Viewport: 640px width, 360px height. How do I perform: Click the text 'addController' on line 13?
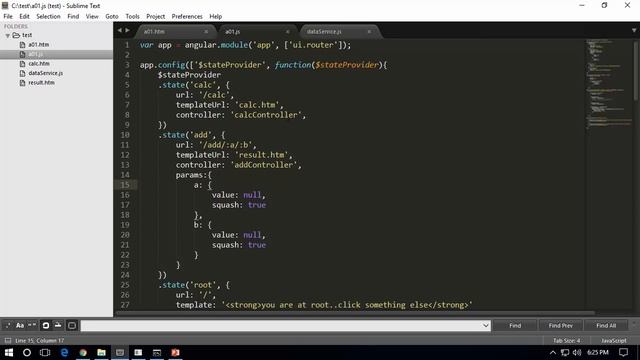click(264, 165)
